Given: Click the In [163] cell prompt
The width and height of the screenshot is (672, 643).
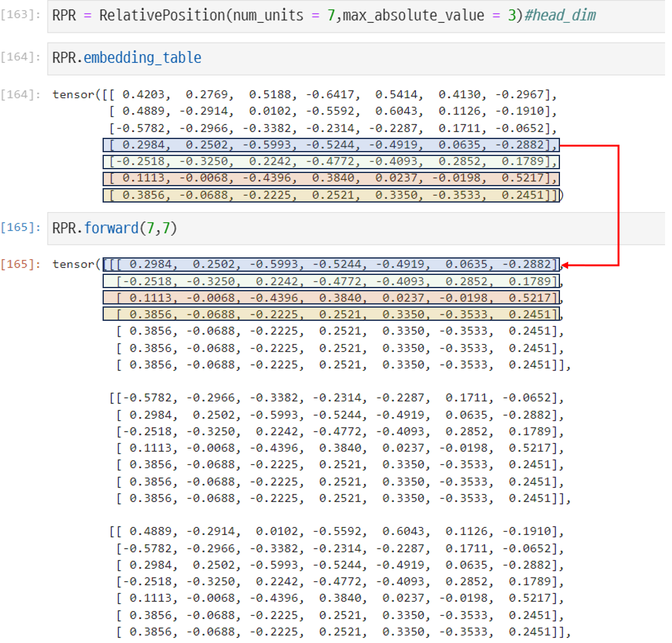Looking at the screenshot, I should [21, 14].
